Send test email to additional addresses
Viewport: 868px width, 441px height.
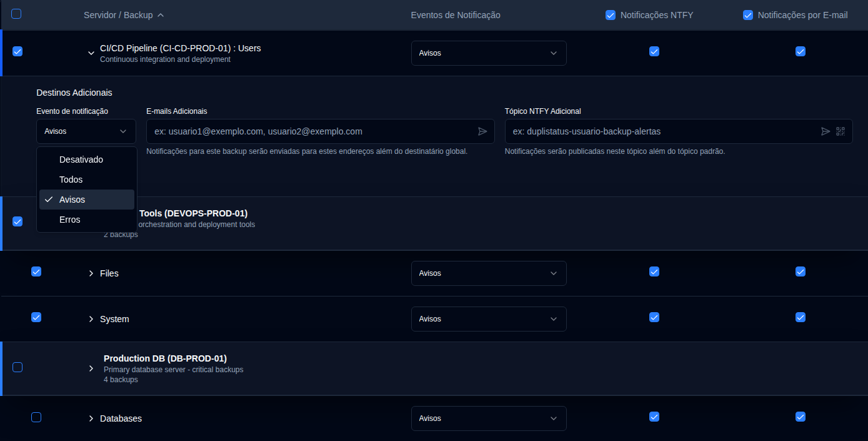482,131
